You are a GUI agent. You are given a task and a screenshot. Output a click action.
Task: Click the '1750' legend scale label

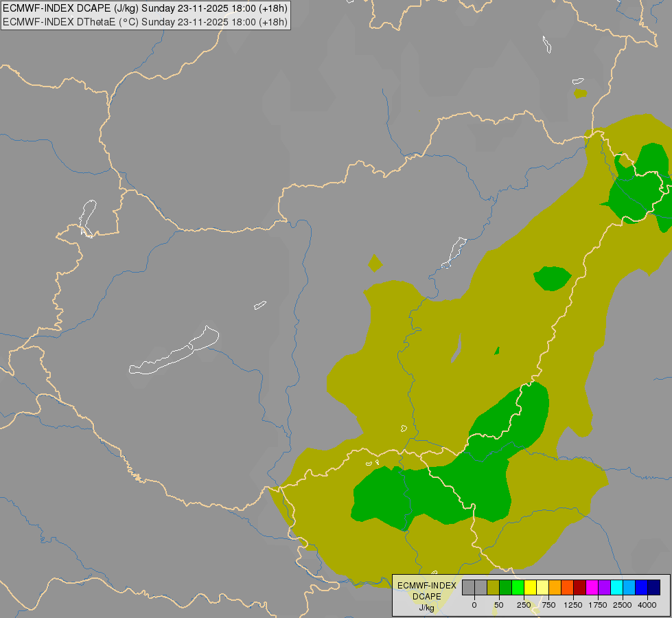pyautogui.click(x=598, y=605)
